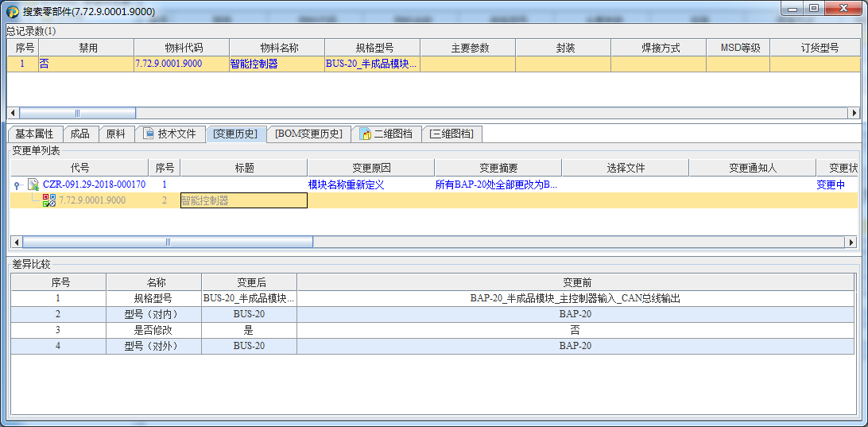The width and height of the screenshot is (868, 427).
Task: Click the 主要参数 column header
Action: 467,48
